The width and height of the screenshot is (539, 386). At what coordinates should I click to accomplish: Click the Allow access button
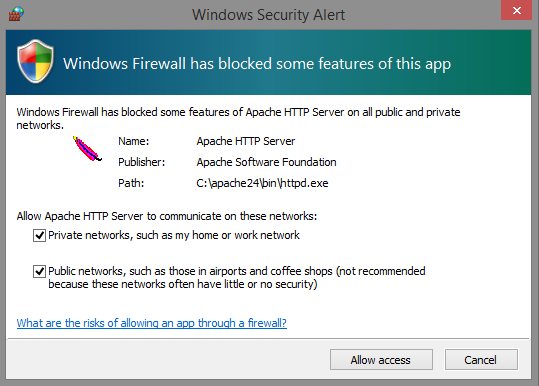381,360
